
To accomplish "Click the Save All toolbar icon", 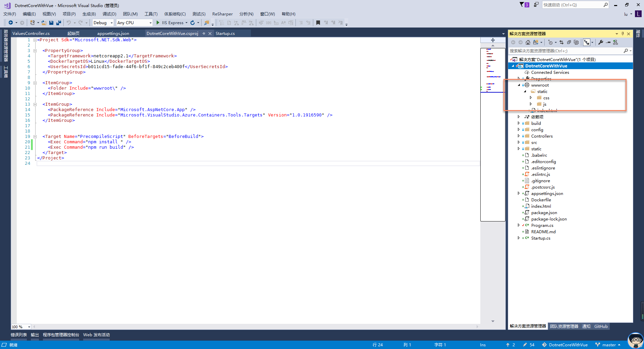I will point(59,23).
